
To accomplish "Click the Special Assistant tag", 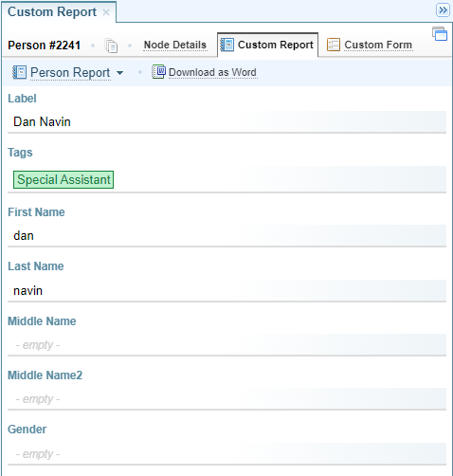I will point(63,179).
